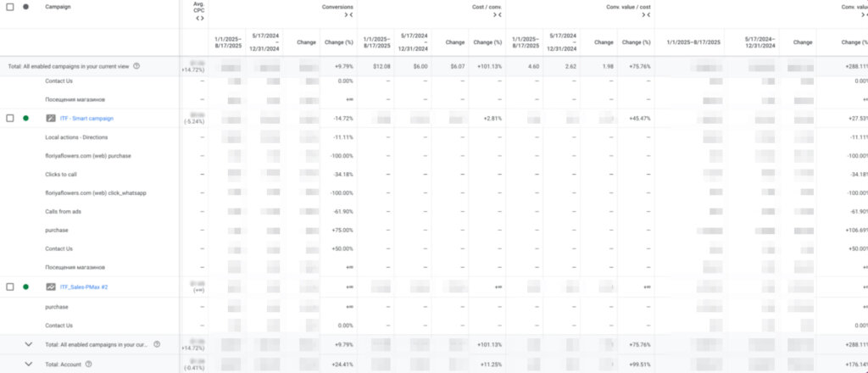
Task: Open help icon beside the top enabled campaigns total
Action: point(136,66)
